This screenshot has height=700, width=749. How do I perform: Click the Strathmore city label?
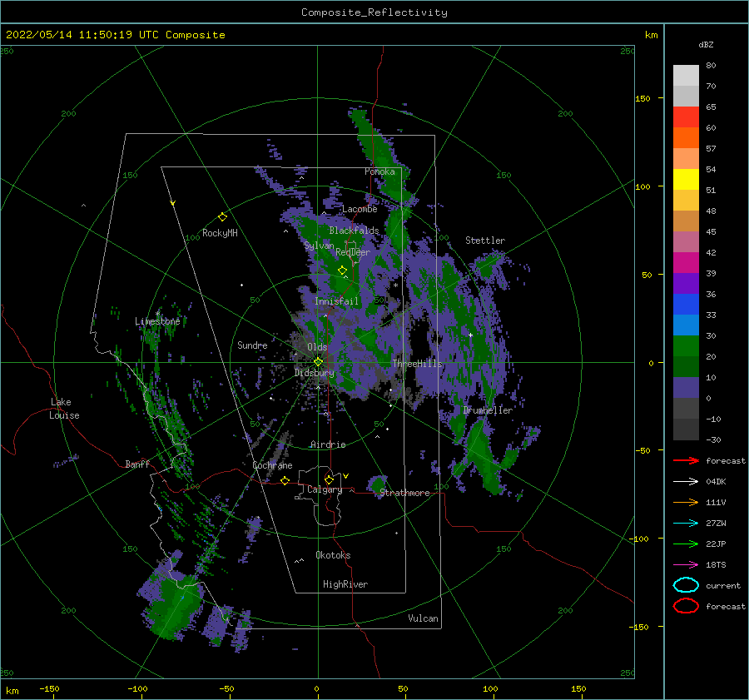tap(404, 493)
